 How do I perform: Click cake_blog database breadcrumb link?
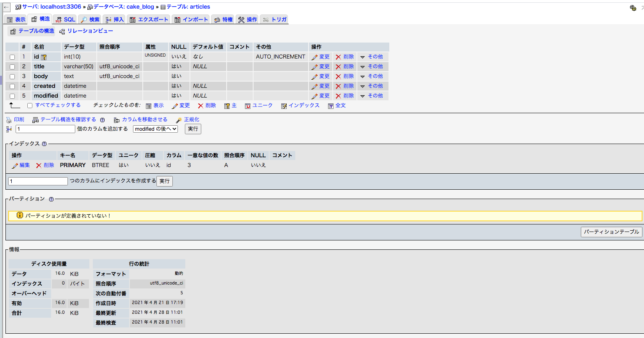(140, 7)
